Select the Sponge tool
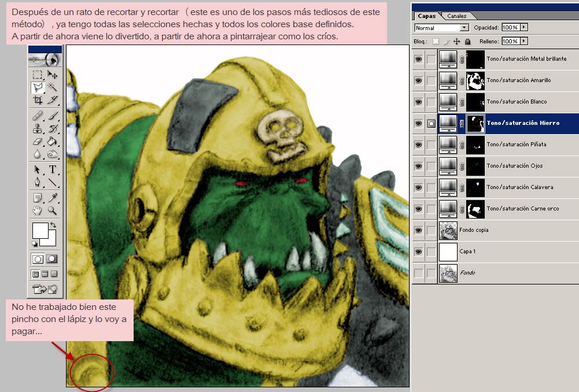This screenshot has width=579, height=392. [53, 154]
